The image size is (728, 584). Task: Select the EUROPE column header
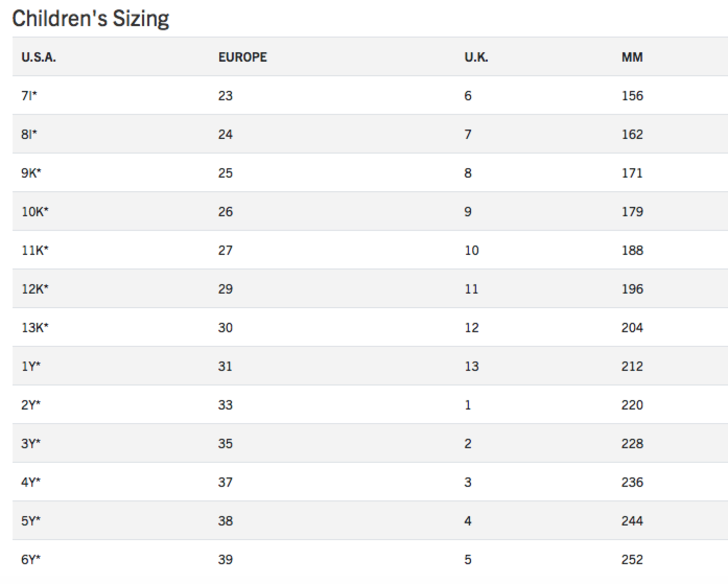pyautogui.click(x=242, y=57)
